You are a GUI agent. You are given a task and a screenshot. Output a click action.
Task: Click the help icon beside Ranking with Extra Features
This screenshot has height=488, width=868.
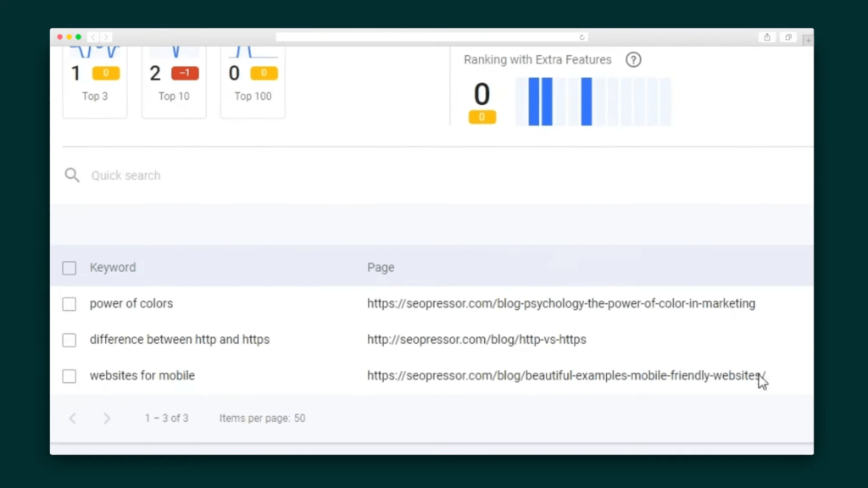(633, 60)
